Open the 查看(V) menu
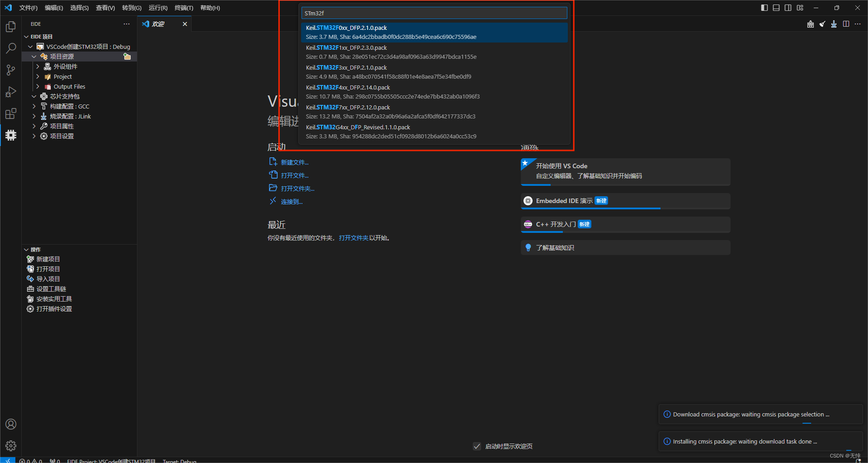The height and width of the screenshot is (463, 868). 105,8
